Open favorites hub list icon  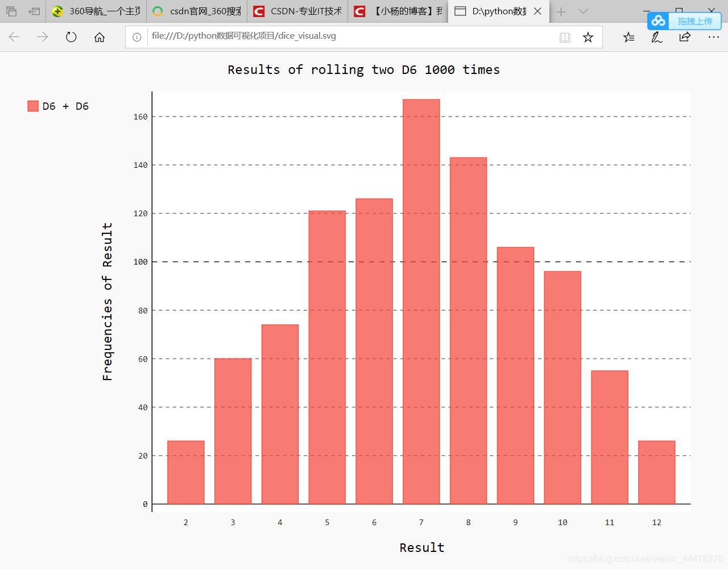(628, 37)
